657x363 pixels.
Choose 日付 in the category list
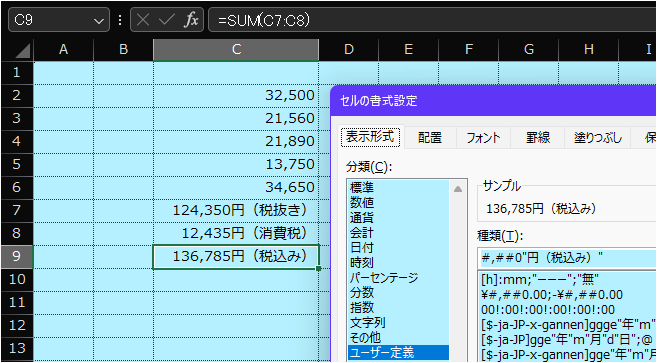(x=398, y=248)
